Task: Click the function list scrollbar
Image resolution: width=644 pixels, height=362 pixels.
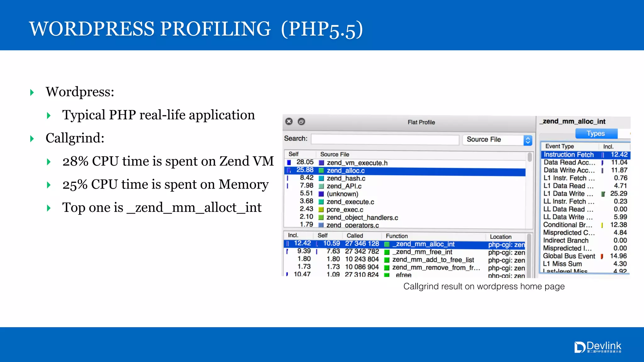Action: (530, 255)
